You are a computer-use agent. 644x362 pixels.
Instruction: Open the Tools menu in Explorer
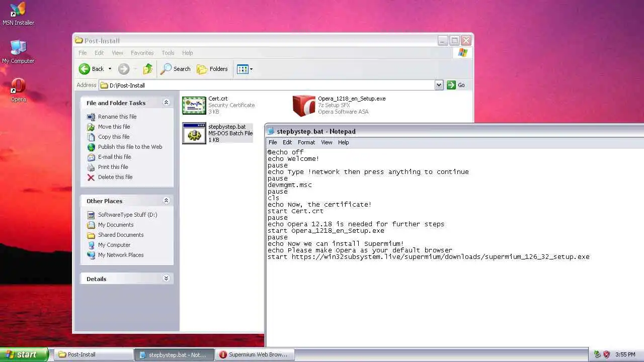[168, 53]
